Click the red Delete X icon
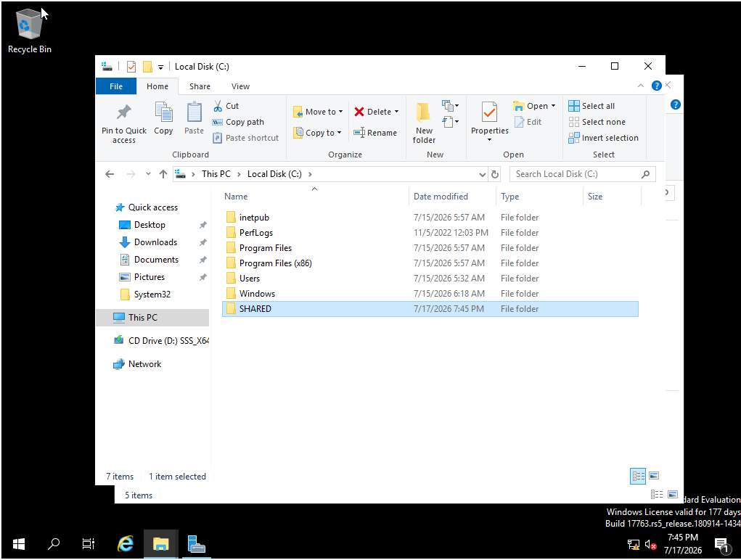This screenshot has width=741, height=560. point(359,112)
